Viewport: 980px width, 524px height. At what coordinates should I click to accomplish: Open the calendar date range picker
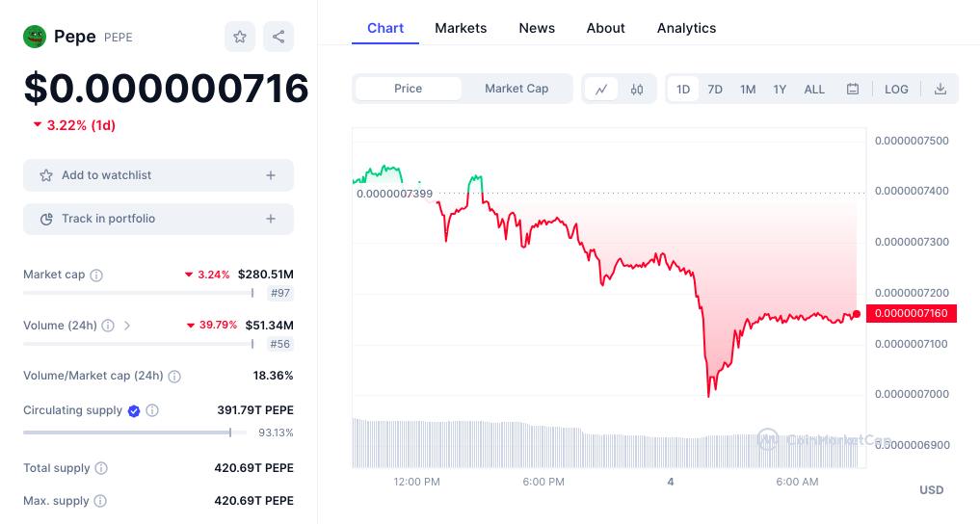853,90
